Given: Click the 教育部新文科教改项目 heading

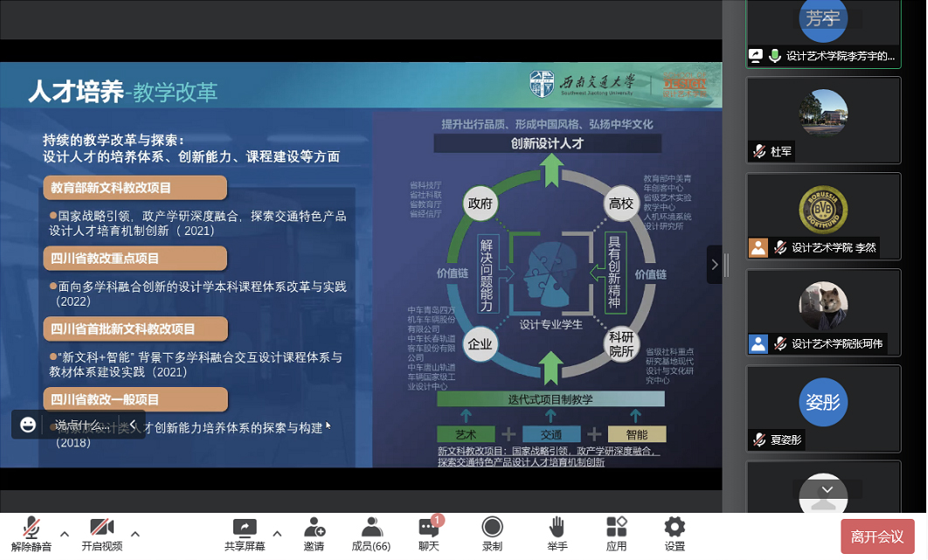Looking at the screenshot, I should click(x=135, y=188).
